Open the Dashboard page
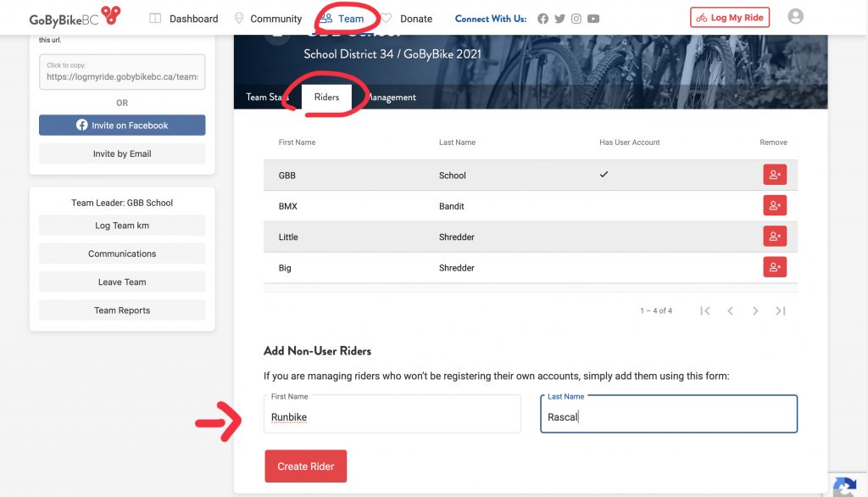 tap(194, 19)
